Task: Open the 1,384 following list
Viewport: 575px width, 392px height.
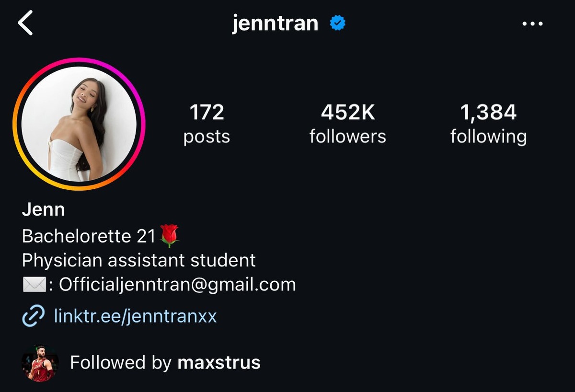Action: click(488, 124)
